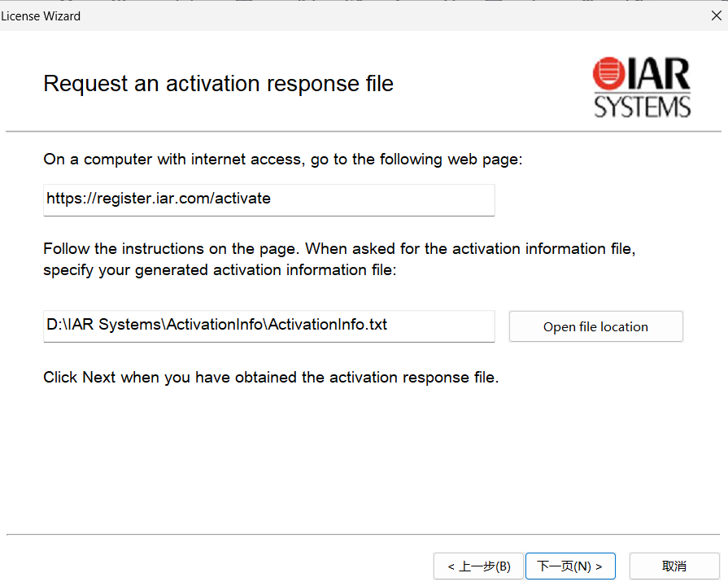Click the 'Follow the instructions on the page' text
Viewport: 728px width, 586px height.
click(x=171, y=248)
